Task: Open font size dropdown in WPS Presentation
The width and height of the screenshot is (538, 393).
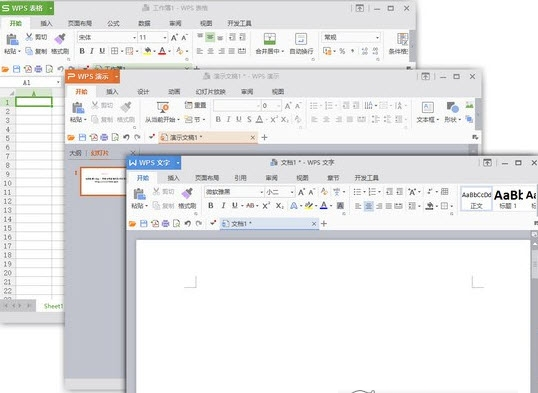Action: tap(279, 106)
